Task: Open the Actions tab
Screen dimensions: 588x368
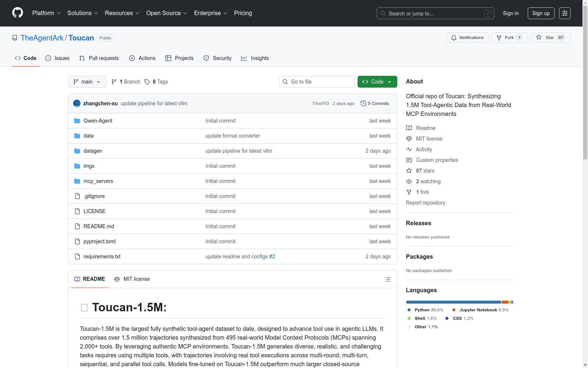Action: coord(142,58)
